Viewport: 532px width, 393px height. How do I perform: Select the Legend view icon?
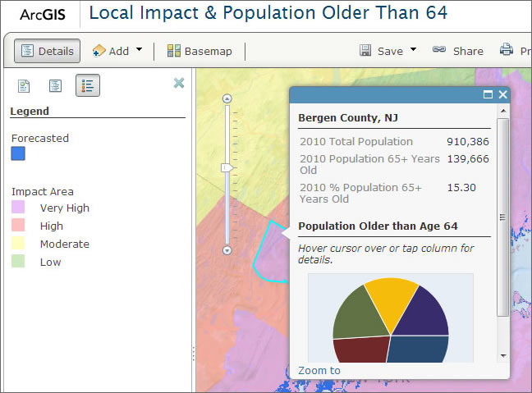(x=88, y=85)
